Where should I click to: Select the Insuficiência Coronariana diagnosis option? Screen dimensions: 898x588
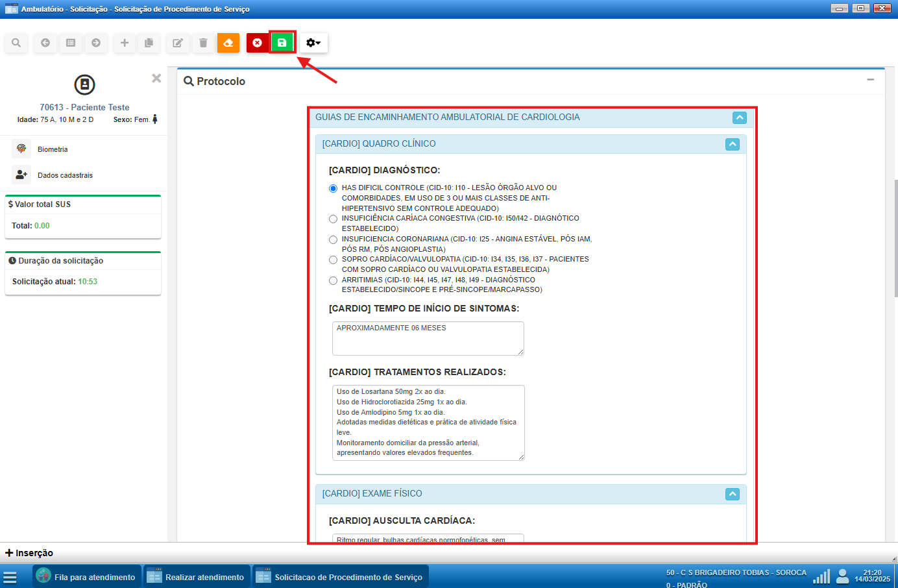(334, 239)
